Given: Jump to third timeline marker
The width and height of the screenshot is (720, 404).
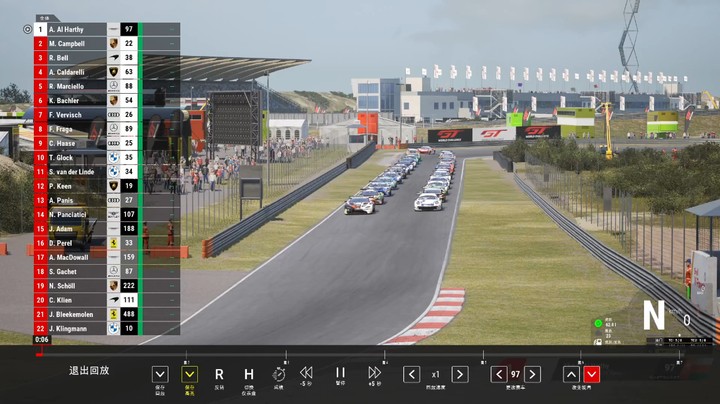Looking at the screenshot, I should click(x=384, y=355).
